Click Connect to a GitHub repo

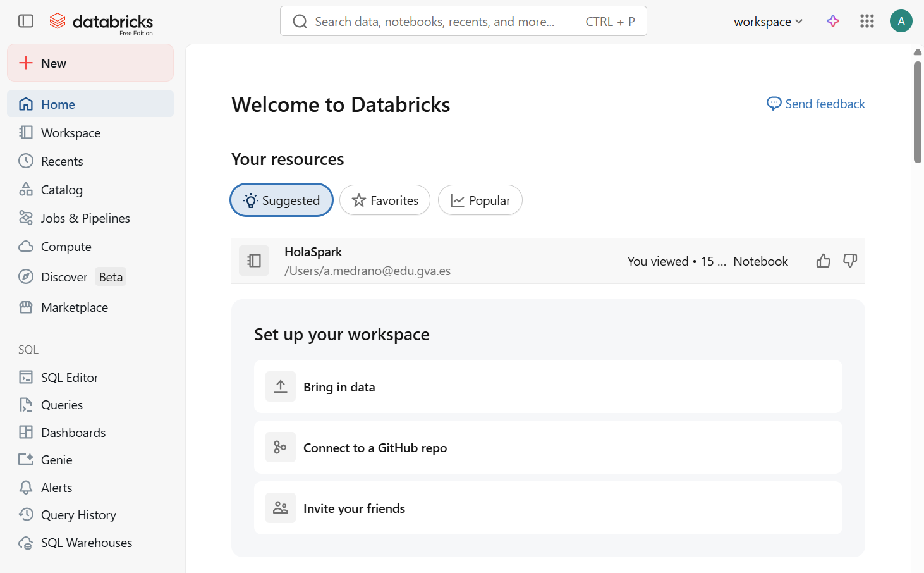(548, 447)
